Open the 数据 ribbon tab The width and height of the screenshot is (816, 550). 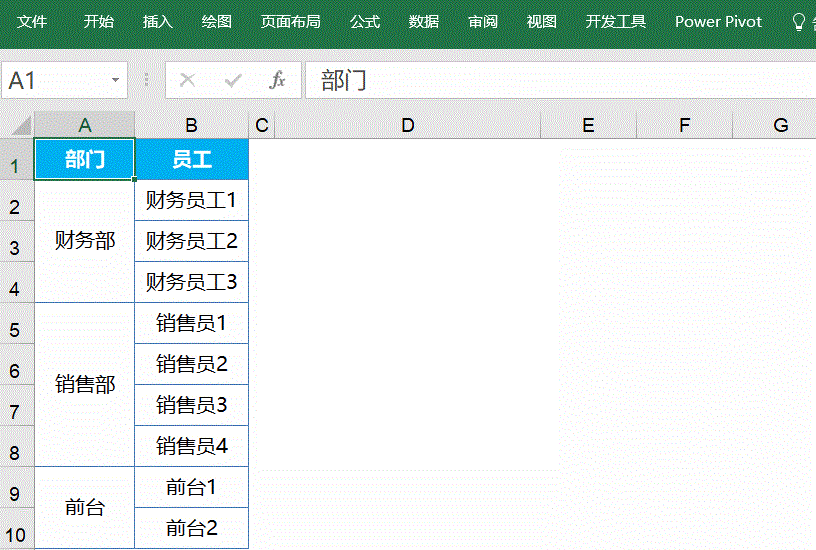tap(424, 22)
